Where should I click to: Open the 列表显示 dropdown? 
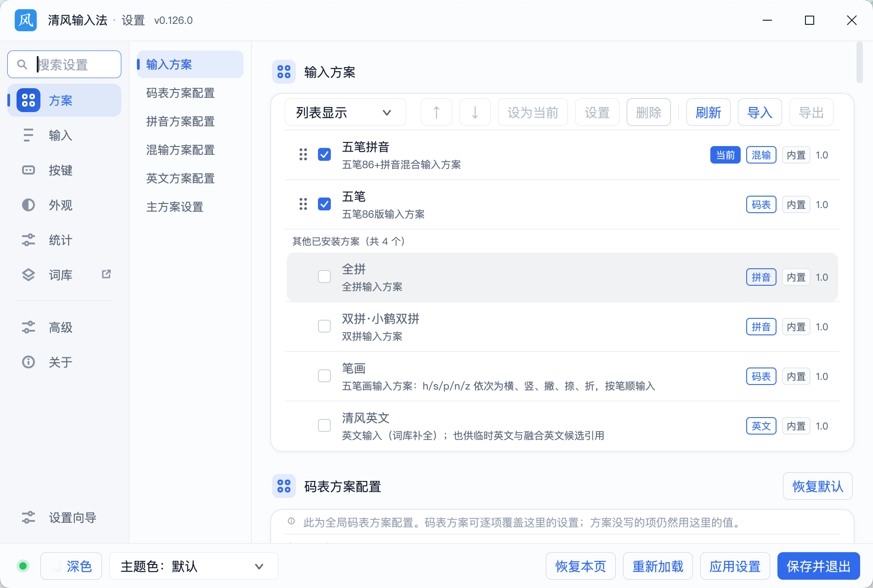[x=346, y=112]
